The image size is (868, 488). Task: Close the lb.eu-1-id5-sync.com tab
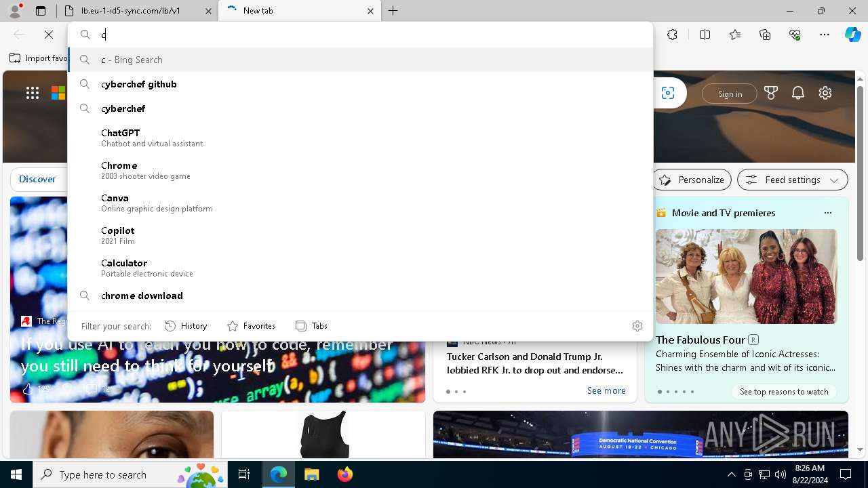coord(208,11)
